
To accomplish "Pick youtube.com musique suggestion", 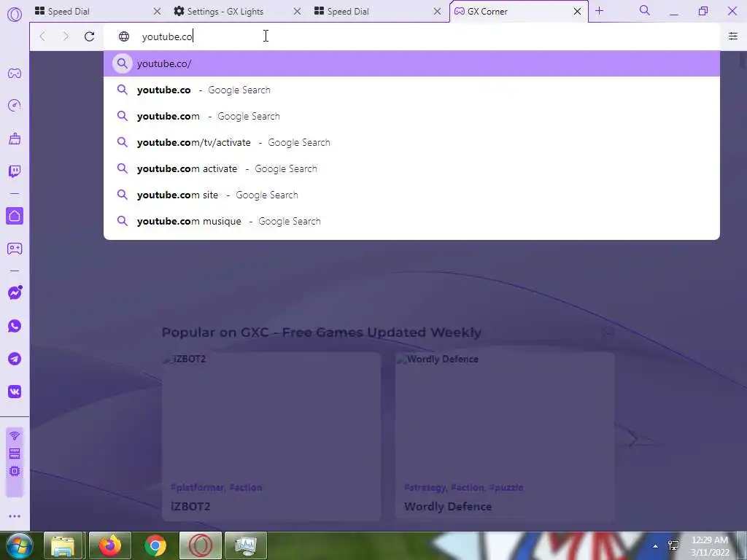I will coord(411,221).
